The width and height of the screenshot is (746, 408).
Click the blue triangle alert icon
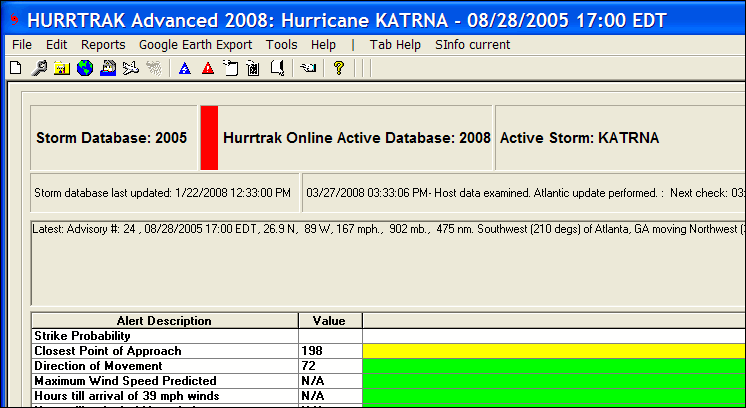184,68
